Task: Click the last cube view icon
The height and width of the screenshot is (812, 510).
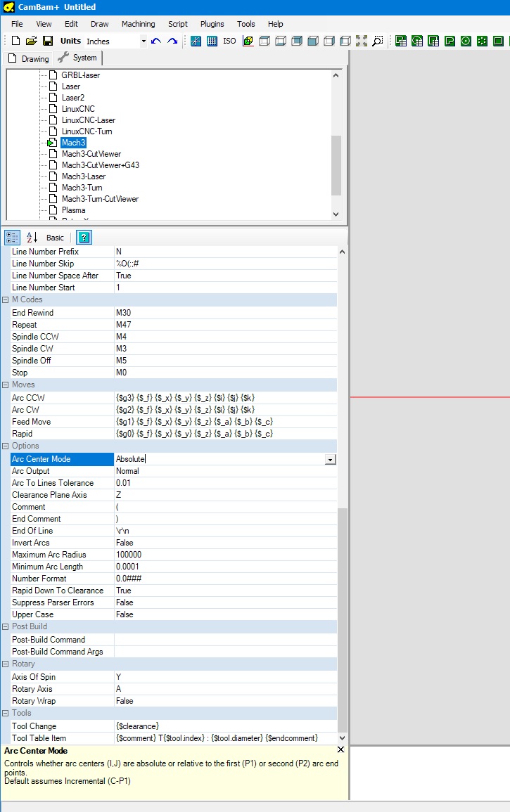Action: point(345,41)
